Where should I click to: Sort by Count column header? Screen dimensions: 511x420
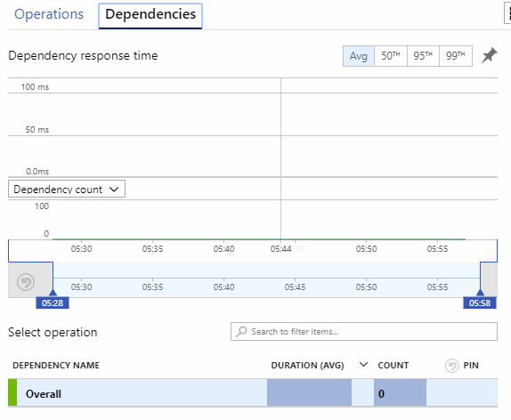click(393, 366)
